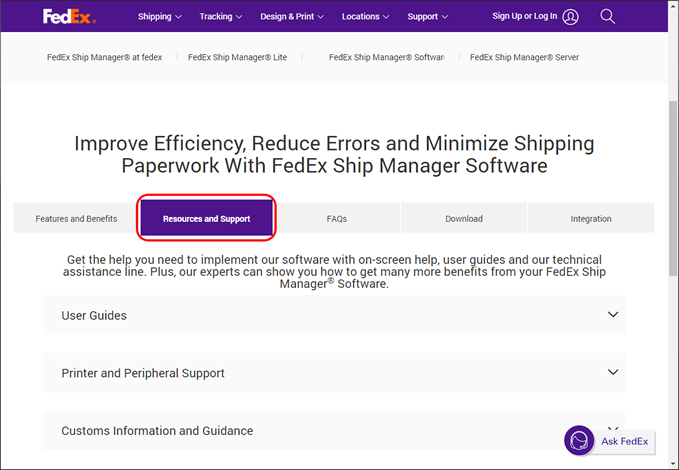Open the search magnifier icon
This screenshot has height=470, width=679.
coord(608,16)
